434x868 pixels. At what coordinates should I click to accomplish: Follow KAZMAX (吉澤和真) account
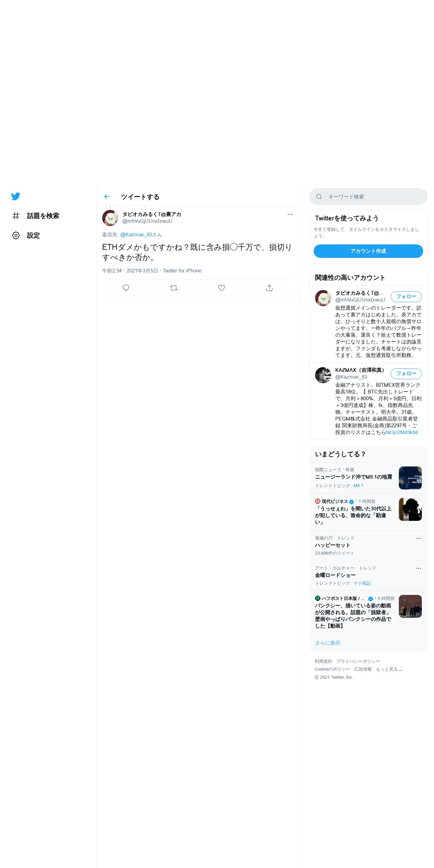pyautogui.click(x=406, y=373)
